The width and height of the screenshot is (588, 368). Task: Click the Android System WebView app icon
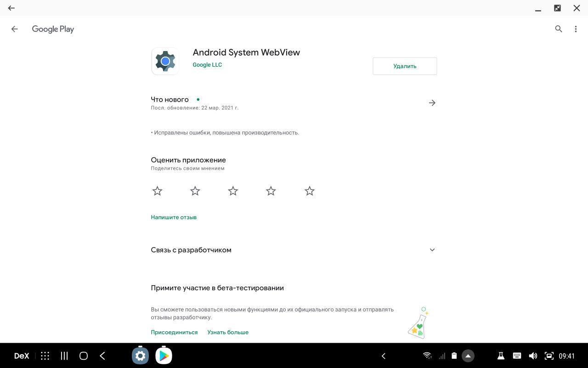[165, 61]
